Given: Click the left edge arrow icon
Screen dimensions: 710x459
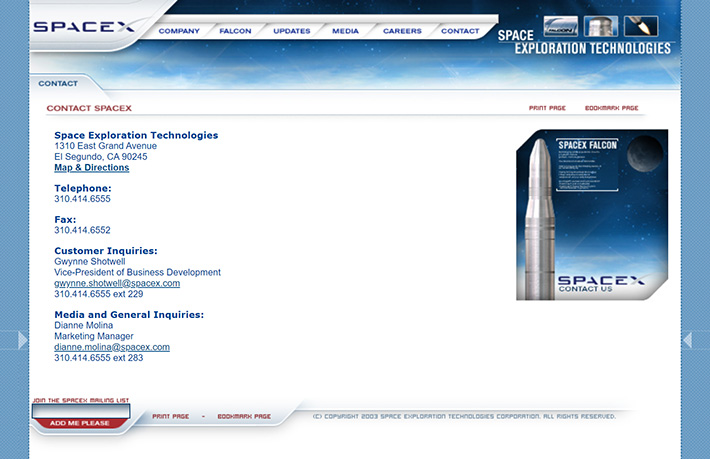Looking at the screenshot, I should click(22, 340).
